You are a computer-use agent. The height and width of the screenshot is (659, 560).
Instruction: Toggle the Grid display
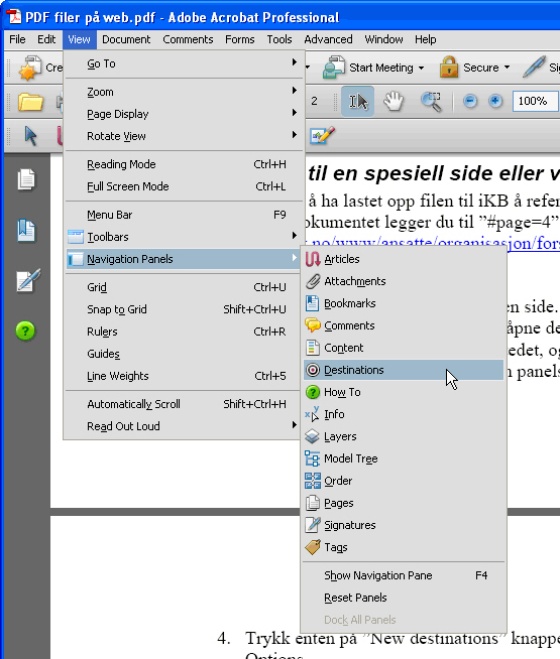[184, 287]
